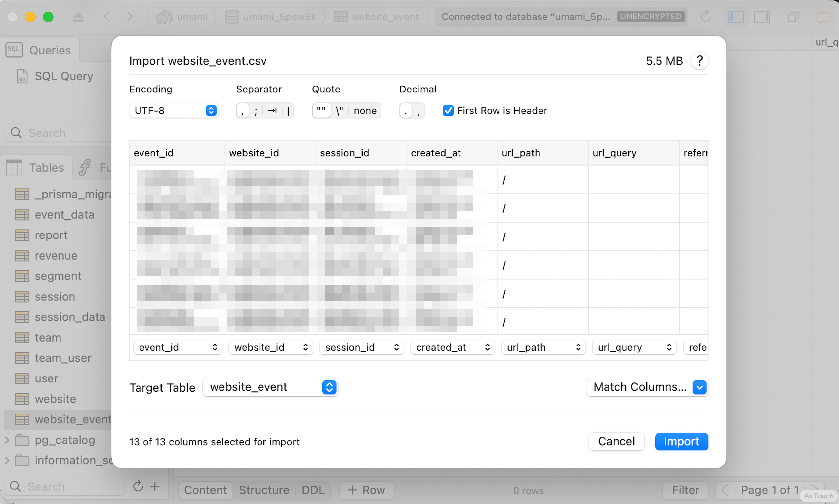Open the Target Table website_event dropdown
This screenshot has width=839, height=504.
click(270, 387)
